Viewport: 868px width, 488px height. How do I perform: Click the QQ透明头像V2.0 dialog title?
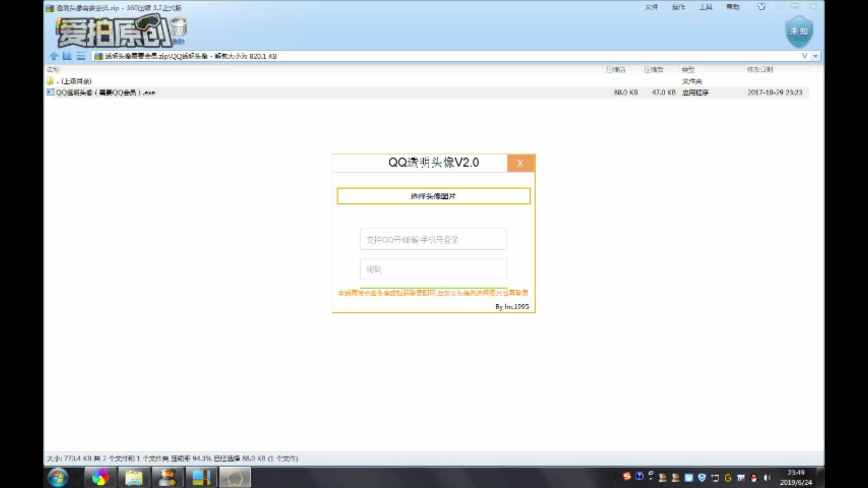click(434, 163)
